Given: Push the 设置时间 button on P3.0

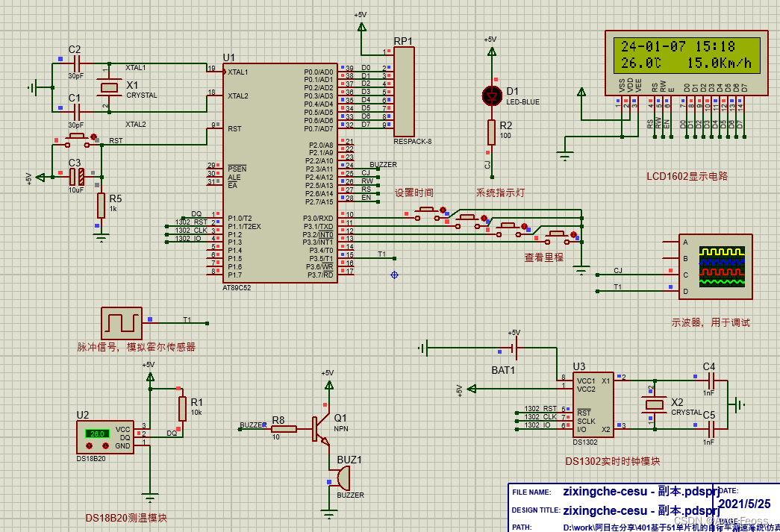Looking at the screenshot, I should coord(425,213).
